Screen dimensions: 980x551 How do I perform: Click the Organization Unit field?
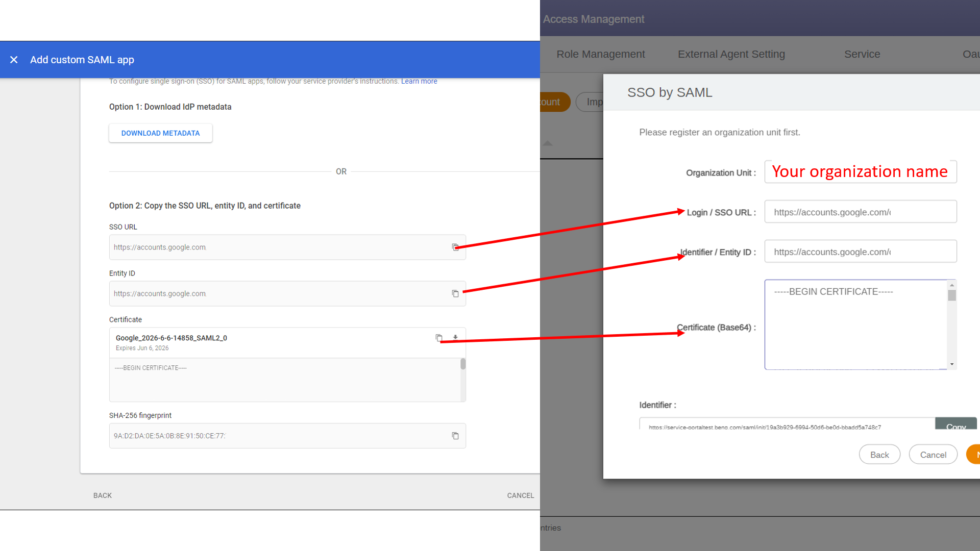pyautogui.click(x=860, y=172)
